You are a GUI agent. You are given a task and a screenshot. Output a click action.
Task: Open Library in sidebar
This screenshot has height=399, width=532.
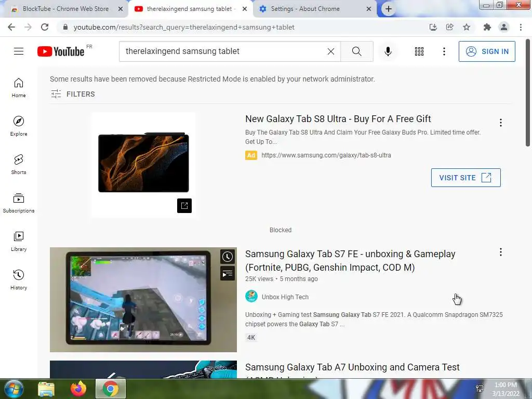pyautogui.click(x=19, y=241)
